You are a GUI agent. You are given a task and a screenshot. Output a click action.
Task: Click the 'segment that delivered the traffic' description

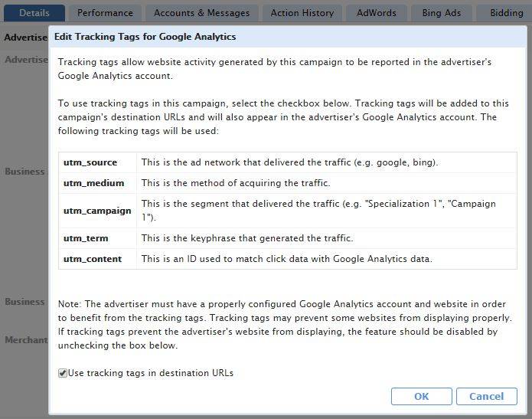tap(318, 211)
